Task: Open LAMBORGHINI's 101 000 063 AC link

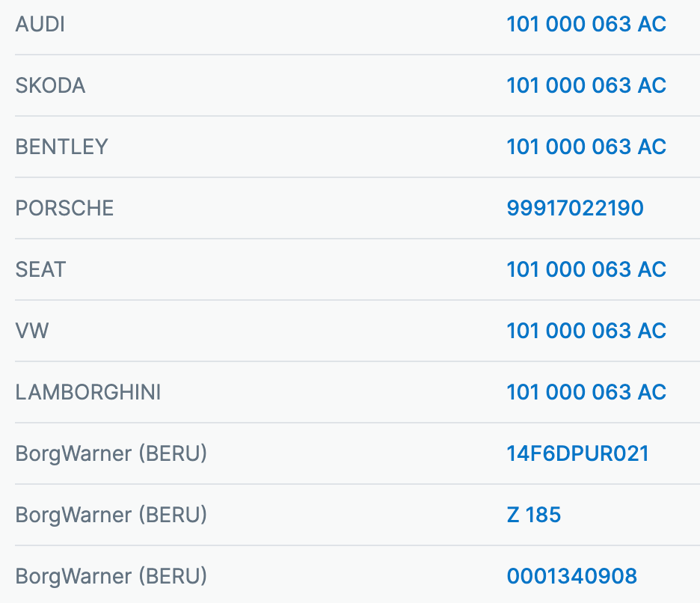Action: [586, 393]
